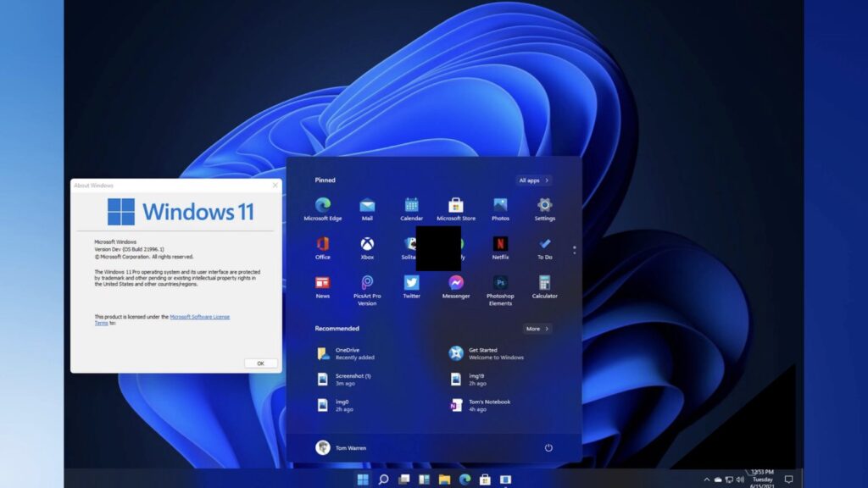Launch PicsArt Pro Version
The height and width of the screenshot is (488, 868).
click(x=366, y=284)
